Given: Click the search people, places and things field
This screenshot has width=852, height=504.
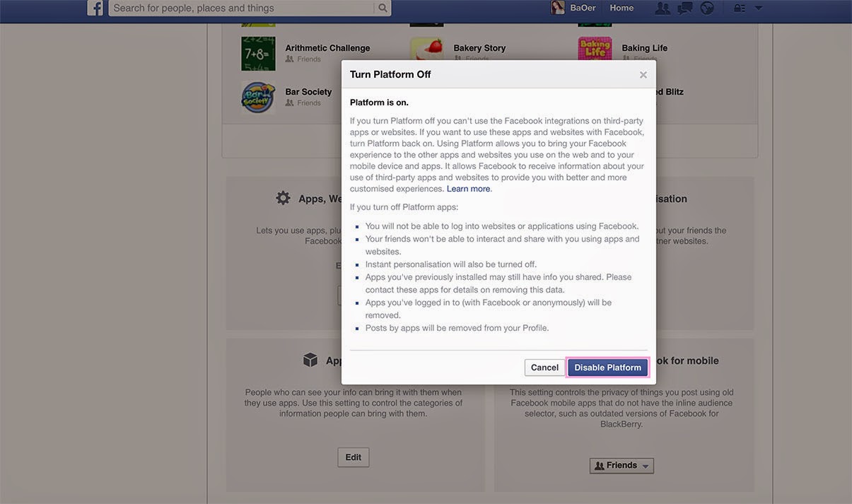Looking at the screenshot, I should pyautogui.click(x=243, y=8).
